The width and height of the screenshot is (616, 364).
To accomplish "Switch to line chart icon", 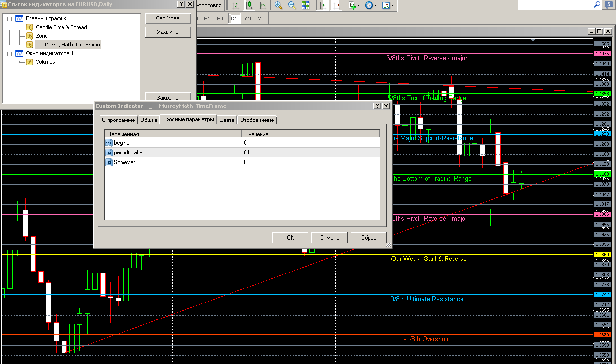I will [262, 6].
